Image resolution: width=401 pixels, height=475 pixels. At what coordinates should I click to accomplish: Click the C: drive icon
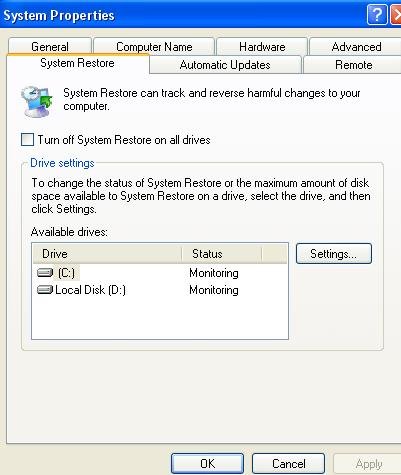click(x=45, y=273)
